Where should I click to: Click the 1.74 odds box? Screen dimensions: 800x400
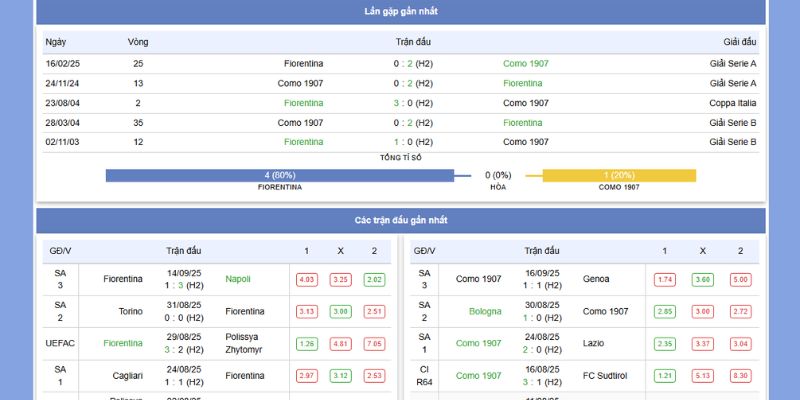click(x=664, y=280)
